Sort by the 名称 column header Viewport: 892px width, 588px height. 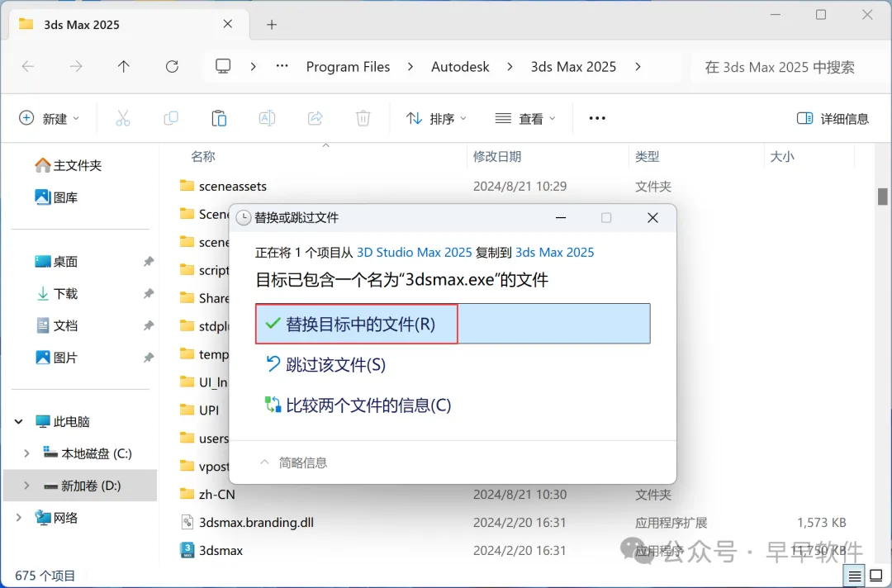point(203,156)
